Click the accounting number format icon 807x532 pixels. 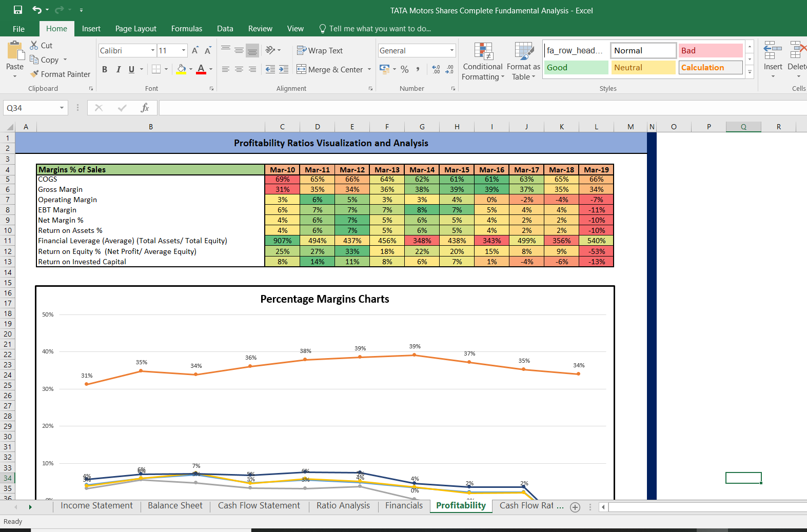pyautogui.click(x=384, y=69)
